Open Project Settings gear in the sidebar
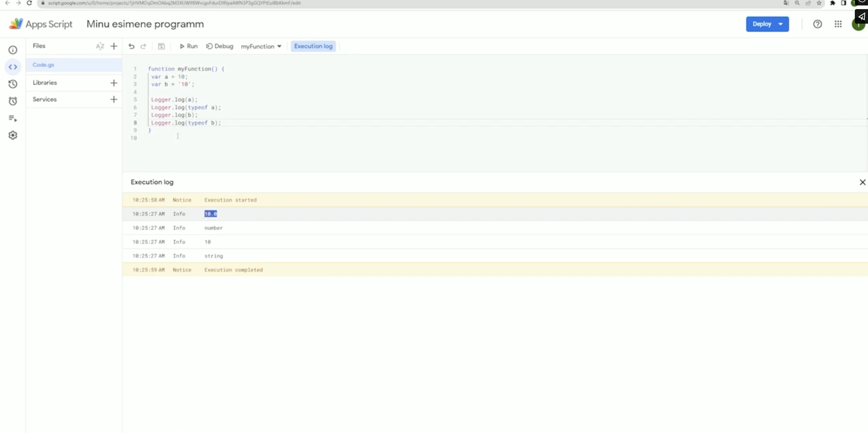The width and height of the screenshot is (868, 433). (x=13, y=135)
